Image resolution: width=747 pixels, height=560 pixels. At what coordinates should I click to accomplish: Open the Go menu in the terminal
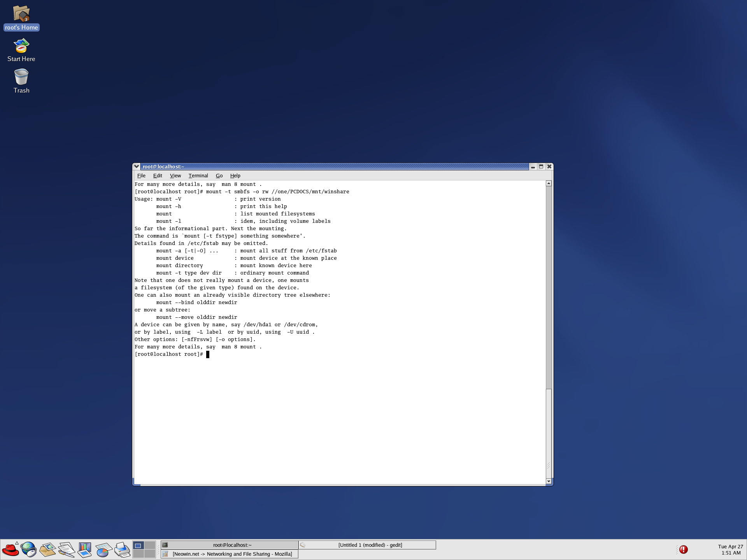coord(219,176)
